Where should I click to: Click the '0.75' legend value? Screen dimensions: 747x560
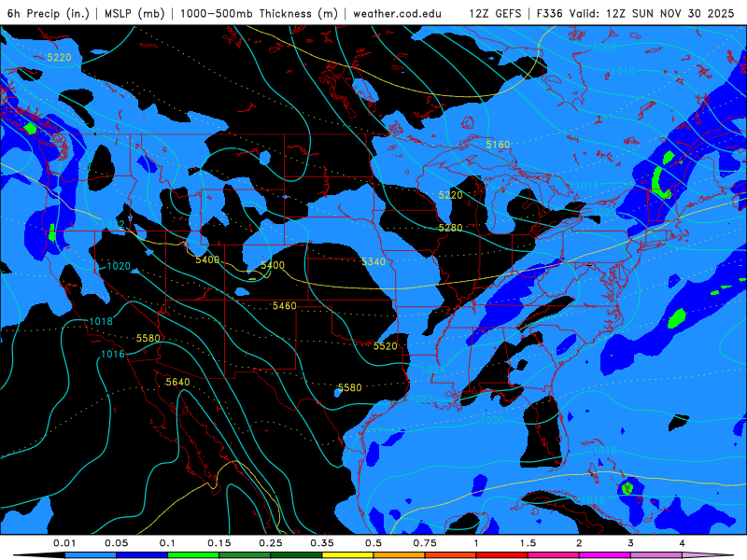pos(425,543)
